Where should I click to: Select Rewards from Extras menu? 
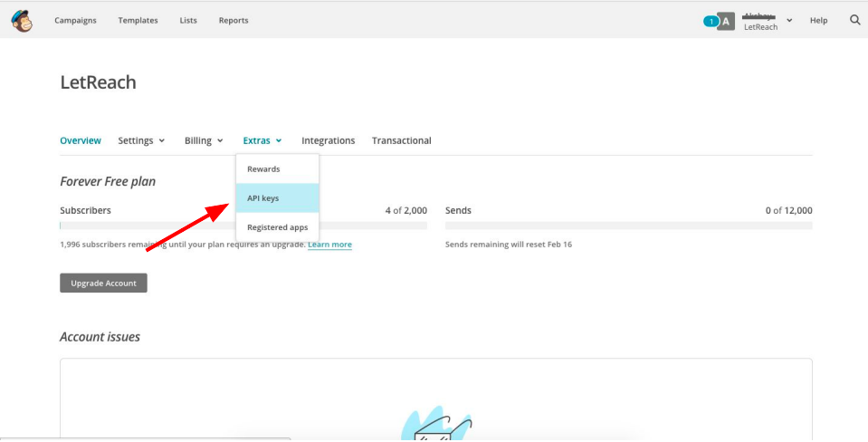point(277,169)
